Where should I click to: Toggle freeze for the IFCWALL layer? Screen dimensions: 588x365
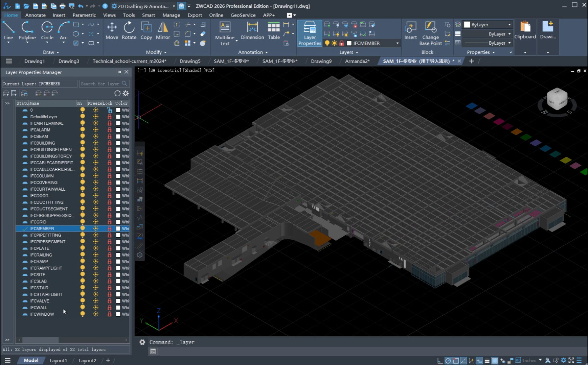(96, 308)
